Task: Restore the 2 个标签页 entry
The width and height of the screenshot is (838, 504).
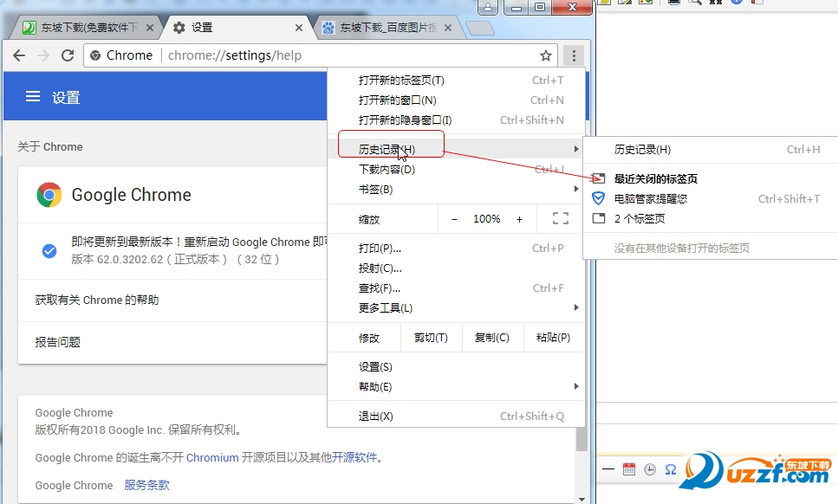Action: (711, 218)
